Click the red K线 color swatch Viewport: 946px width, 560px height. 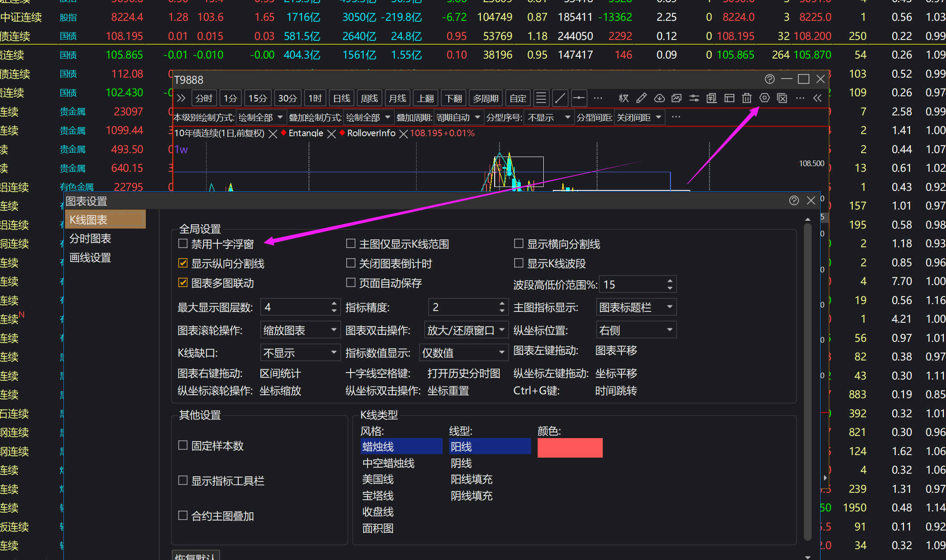(570, 448)
